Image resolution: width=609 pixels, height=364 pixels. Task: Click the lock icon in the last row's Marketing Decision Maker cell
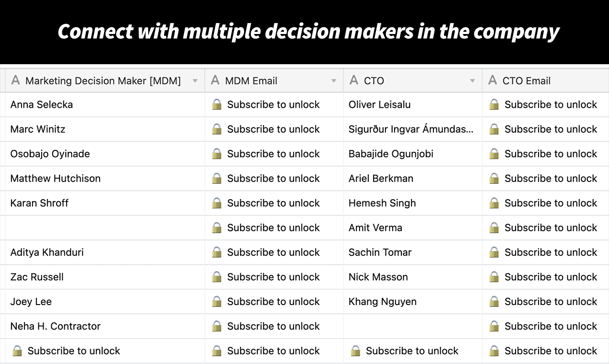point(17,351)
